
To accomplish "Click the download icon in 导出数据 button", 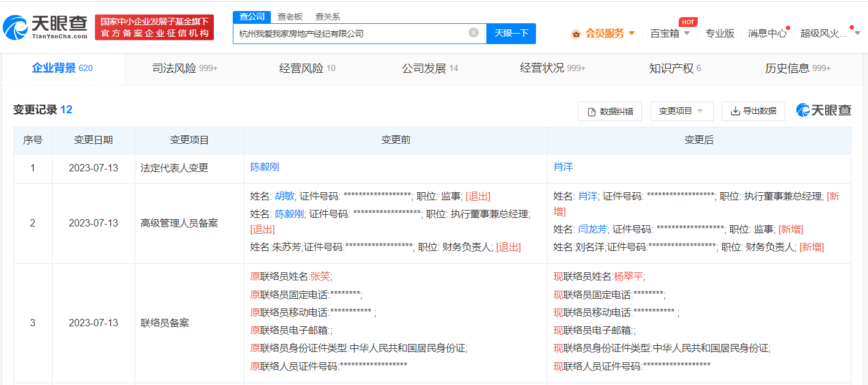I will click(735, 111).
